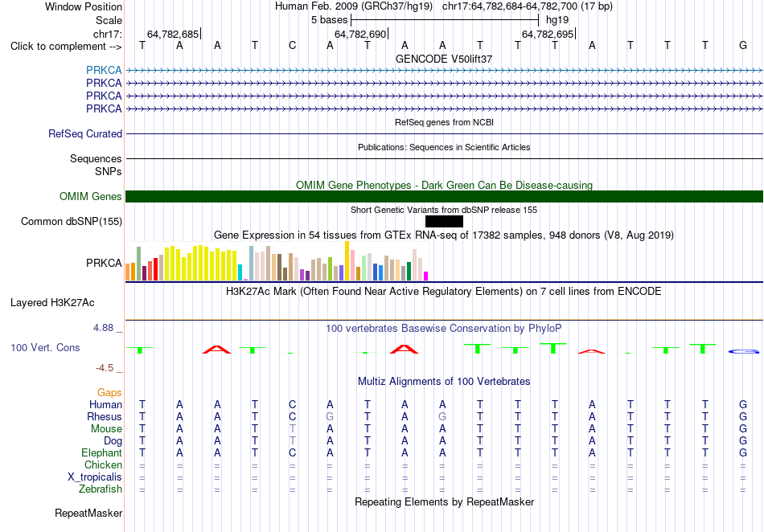Click the 'chr17:' ruler label
Viewport: 764px width, 532px height.
click(x=108, y=34)
